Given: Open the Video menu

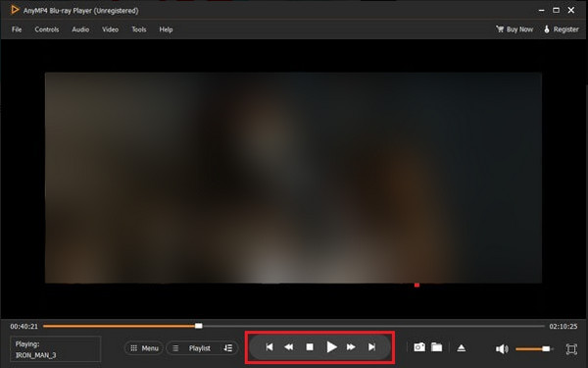Looking at the screenshot, I should coord(110,29).
